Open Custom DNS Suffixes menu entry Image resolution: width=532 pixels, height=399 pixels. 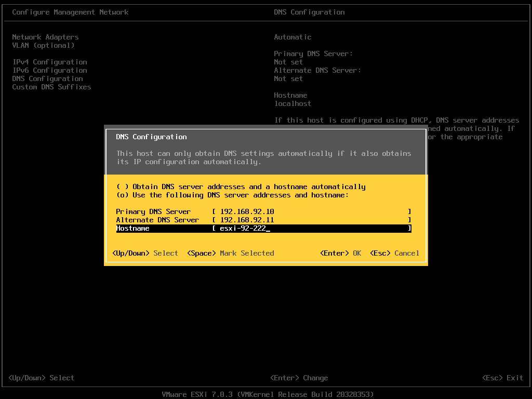[x=51, y=87]
